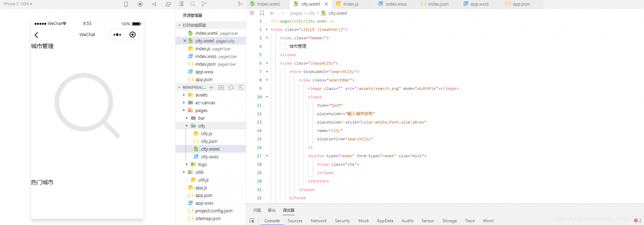Click the large search magnifier image in simulator
644x225 pixels.
coord(87,105)
